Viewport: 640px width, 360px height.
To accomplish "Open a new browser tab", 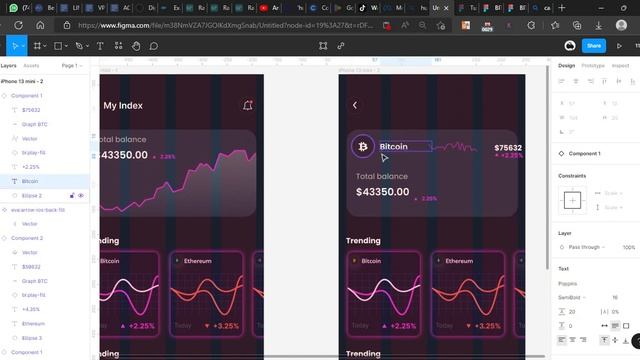I will point(562,8).
